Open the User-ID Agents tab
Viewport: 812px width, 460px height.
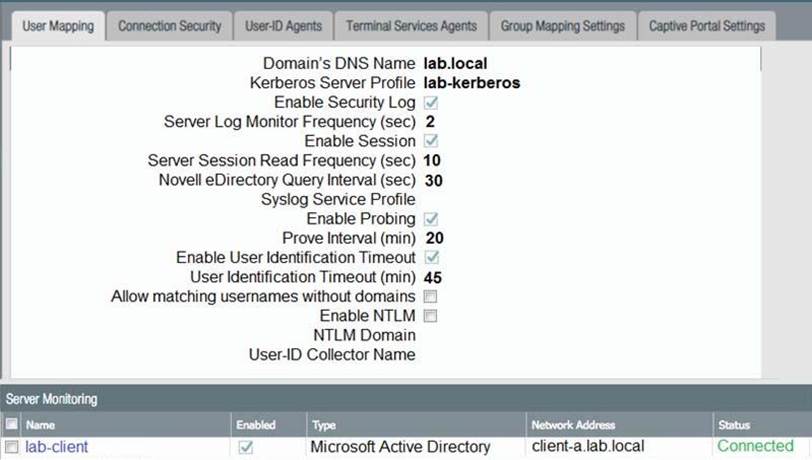(284, 26)
